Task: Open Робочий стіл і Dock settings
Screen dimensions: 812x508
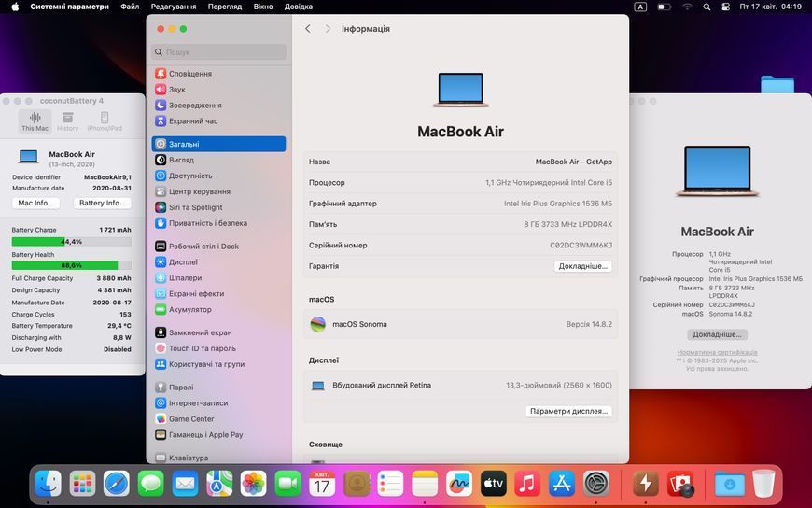Action: (218, 247)
